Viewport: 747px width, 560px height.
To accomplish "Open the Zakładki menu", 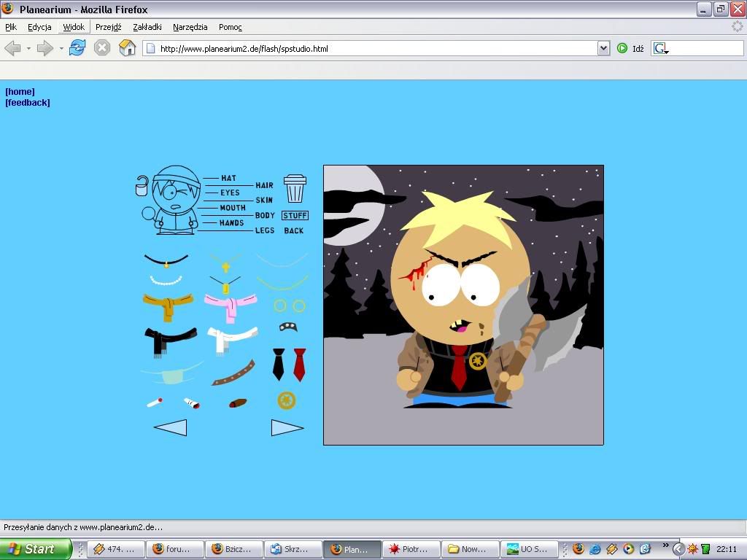I will tap(147, 27).
